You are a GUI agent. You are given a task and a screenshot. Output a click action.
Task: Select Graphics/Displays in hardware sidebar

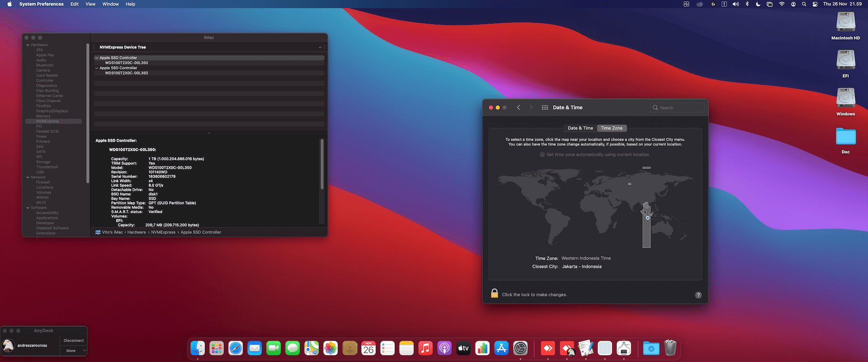click(52, 111)
